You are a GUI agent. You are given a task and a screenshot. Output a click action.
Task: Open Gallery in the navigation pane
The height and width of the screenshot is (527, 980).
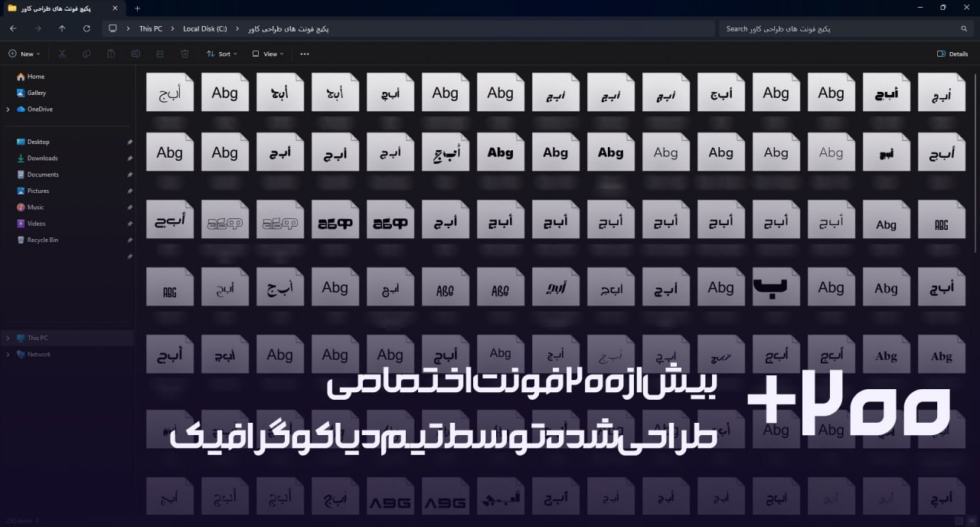click(31, 93)
